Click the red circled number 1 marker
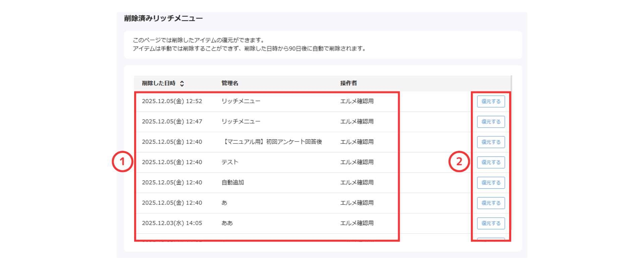This screenshot has width=644, height=263. 122,162
